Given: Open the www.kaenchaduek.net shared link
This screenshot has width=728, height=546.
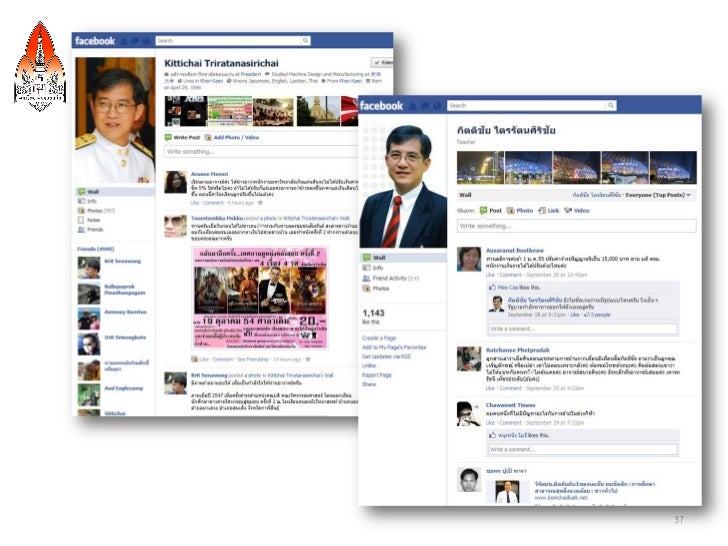Looking at the screenshot, I should point(561,498).
